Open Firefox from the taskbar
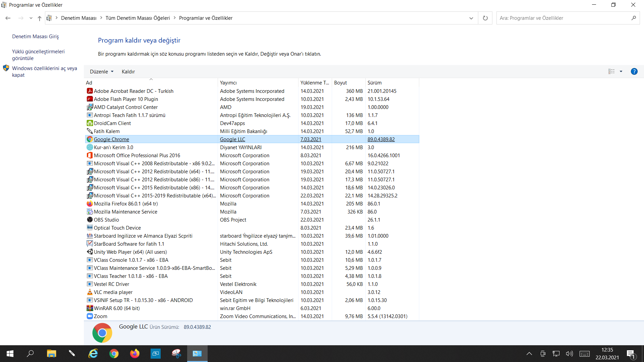The image size is (644, 362). [x=135, y=354]
